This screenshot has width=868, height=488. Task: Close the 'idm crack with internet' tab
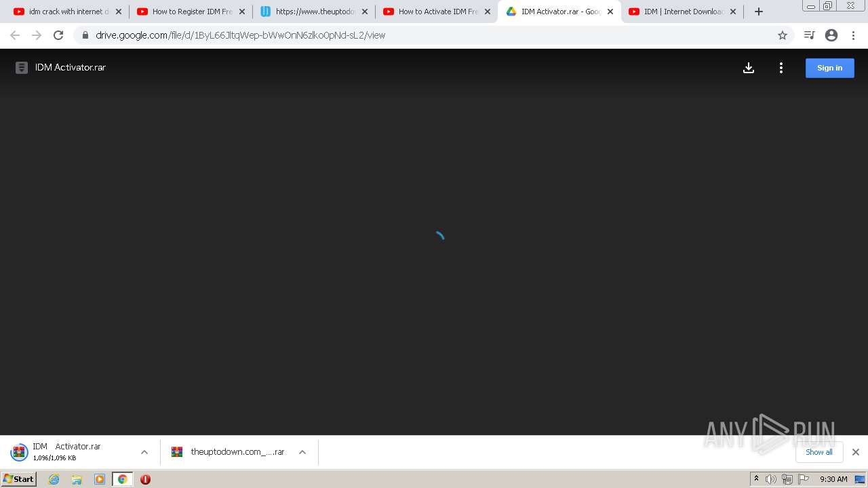pos(119,12)
